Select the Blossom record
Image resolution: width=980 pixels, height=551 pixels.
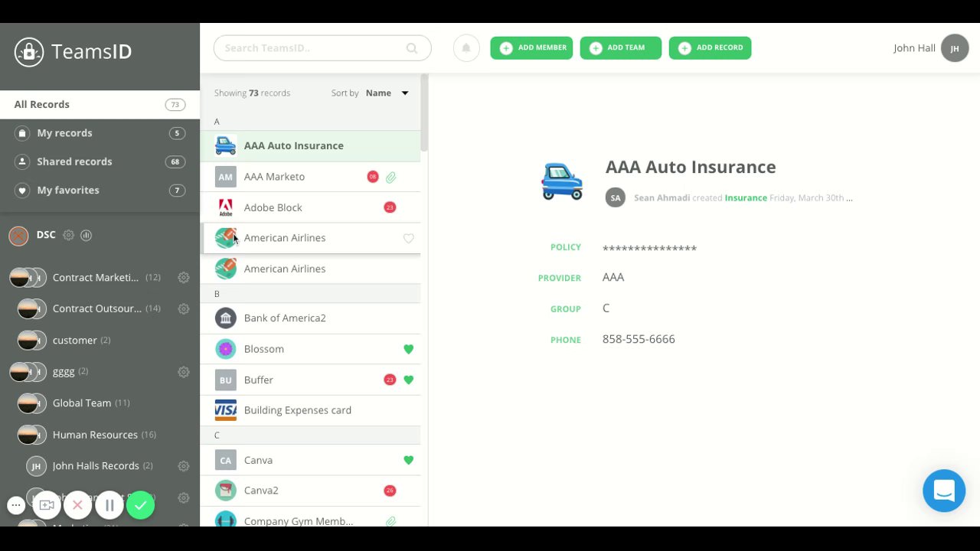pos(310,349)
